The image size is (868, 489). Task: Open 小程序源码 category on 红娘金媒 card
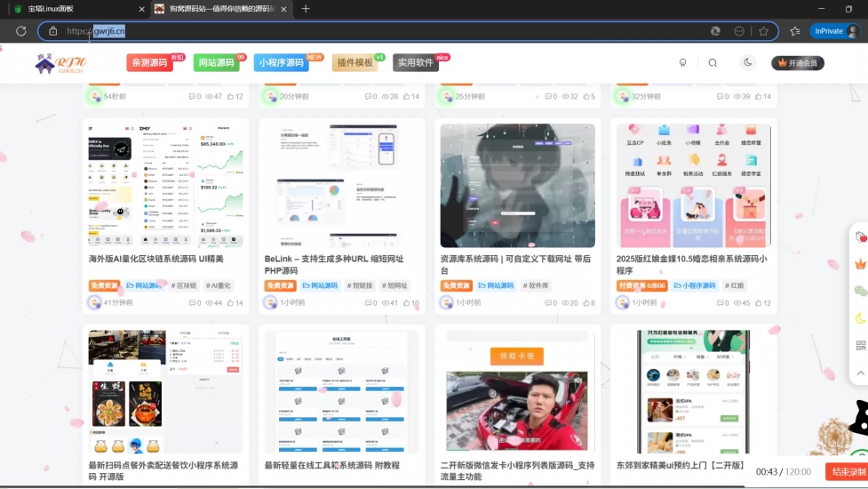click(695, 285)
